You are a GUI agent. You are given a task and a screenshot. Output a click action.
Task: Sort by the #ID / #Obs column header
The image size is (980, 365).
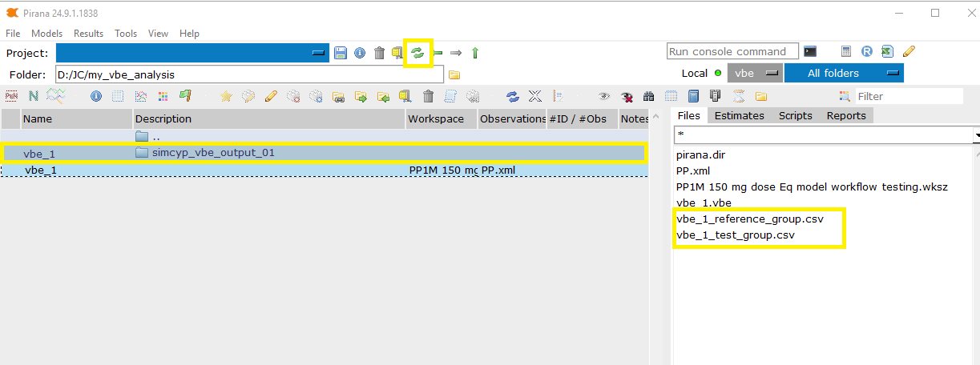point(583,118)
